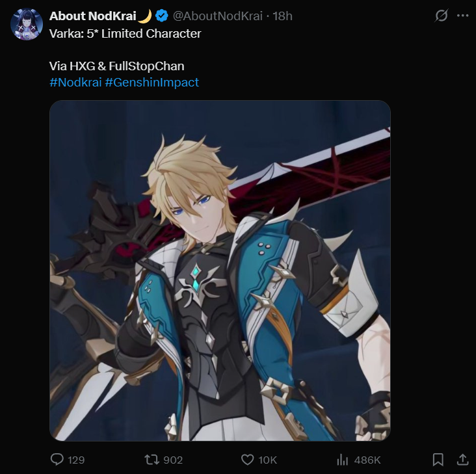Open About NodKrai profile avatar
Image resolution: width=476 pixels, height=474 pixels.
(x=27, y=24)
